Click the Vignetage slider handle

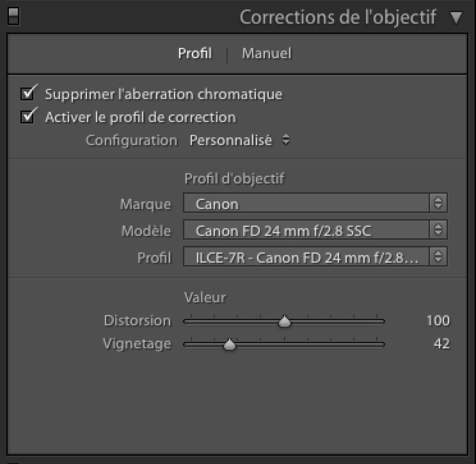click(x=229, y=345)
